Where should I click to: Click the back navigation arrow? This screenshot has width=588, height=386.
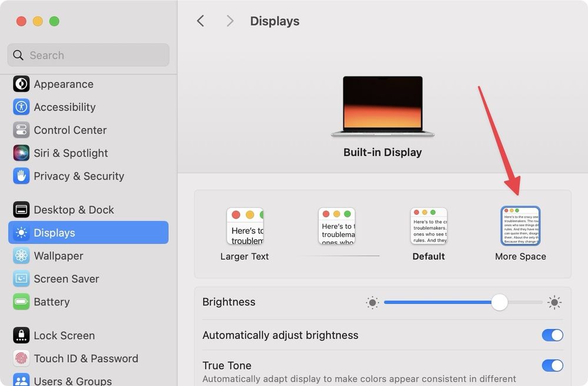click(x=200, y=21)
